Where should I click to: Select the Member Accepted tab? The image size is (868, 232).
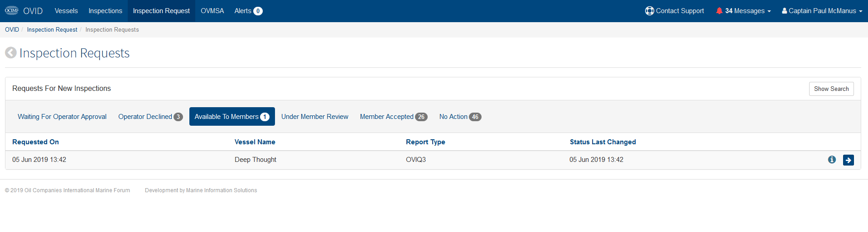(x=393, y=117)
